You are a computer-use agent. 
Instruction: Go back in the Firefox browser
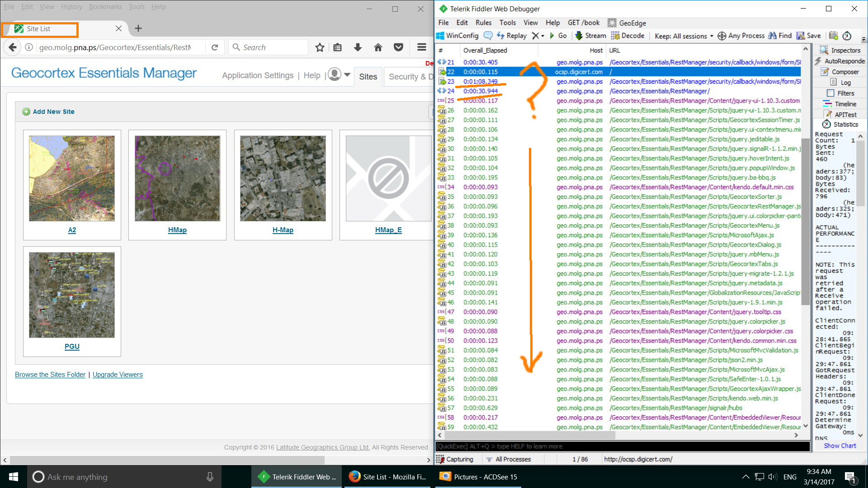pyautogui.click(x=13, y=47)
